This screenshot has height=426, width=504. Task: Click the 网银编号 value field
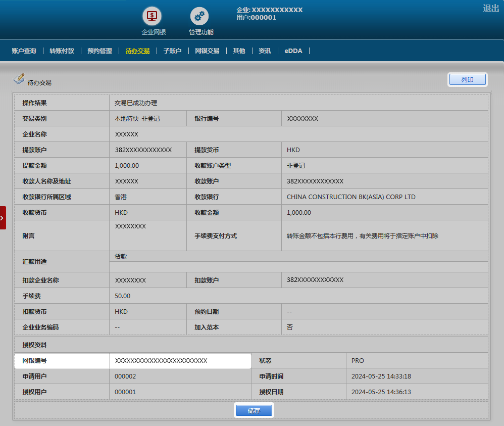(x=179, y=361)
